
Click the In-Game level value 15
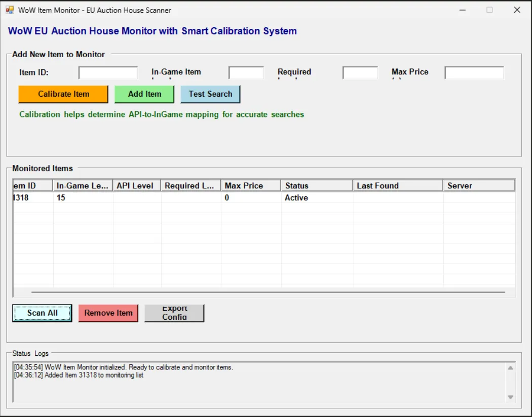pyautogui.click(x=61, y=198)
